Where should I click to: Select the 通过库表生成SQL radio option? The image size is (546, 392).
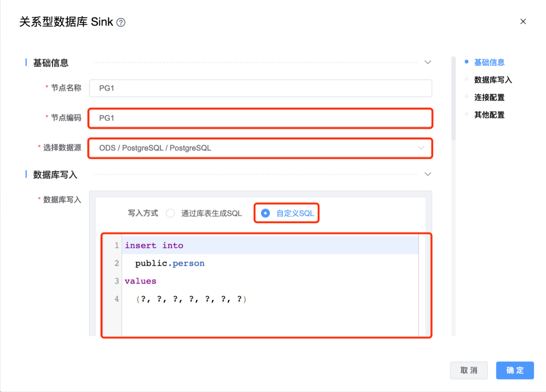click(x=171, y=213)
